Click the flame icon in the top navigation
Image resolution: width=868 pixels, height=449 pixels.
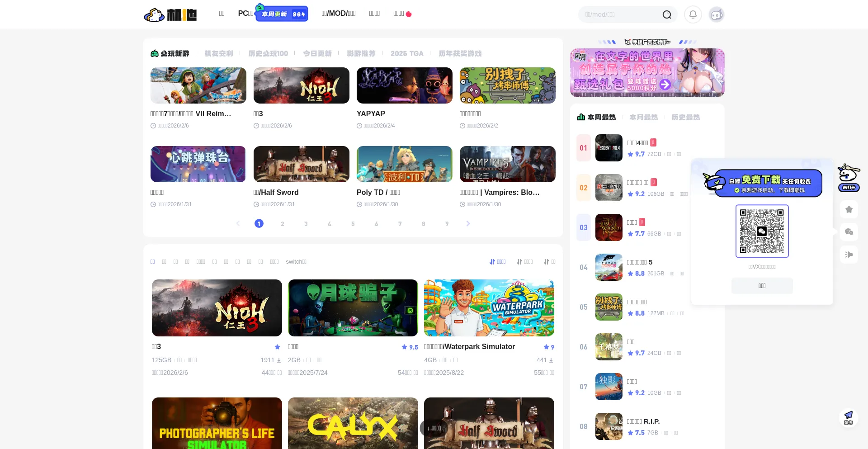pos(409,14)
